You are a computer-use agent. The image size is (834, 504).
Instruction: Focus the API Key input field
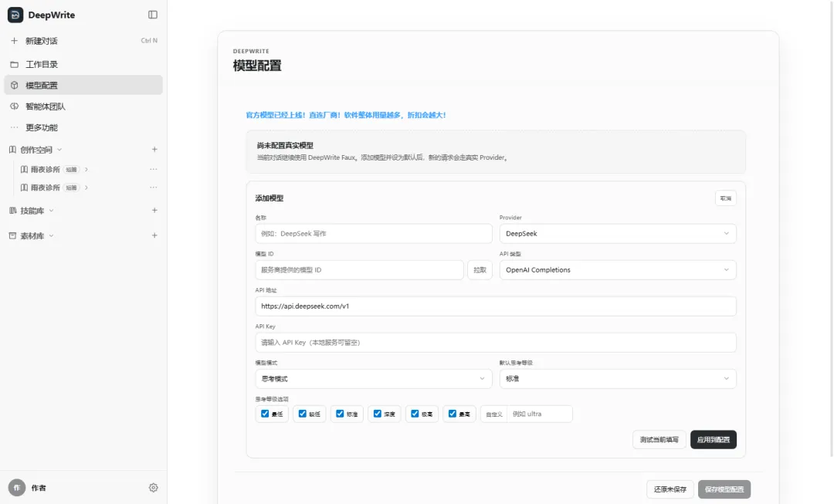(x=496, y=343)
